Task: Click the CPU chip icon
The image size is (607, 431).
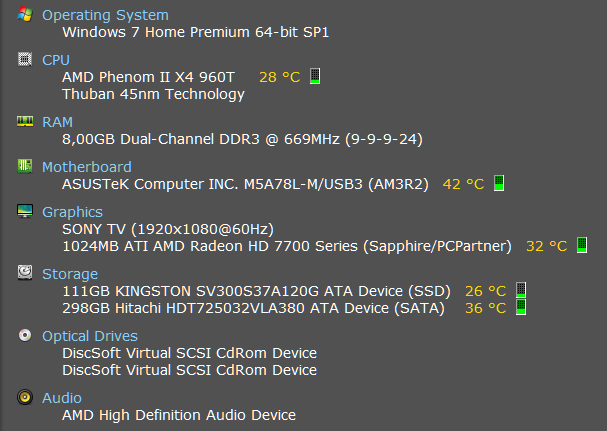Action: [x=25, y=59]
